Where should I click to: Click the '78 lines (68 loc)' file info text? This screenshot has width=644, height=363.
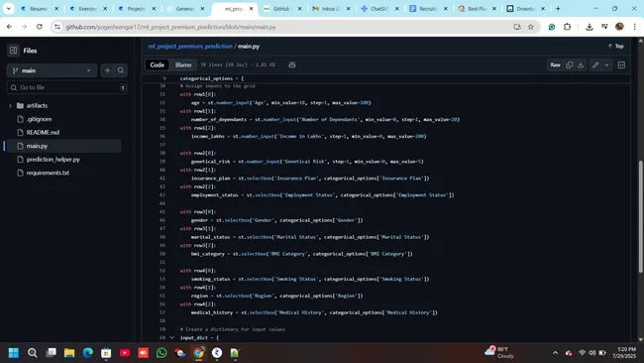[238, 64]
